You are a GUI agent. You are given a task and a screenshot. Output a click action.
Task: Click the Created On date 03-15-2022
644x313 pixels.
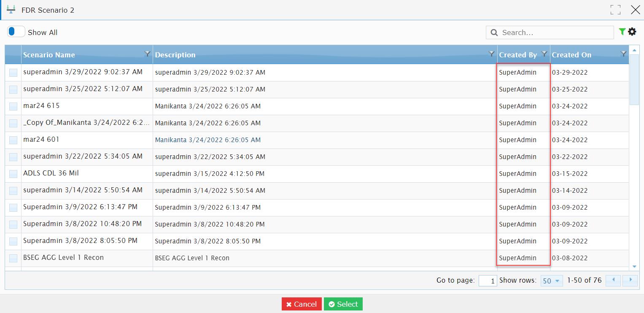pyautogui.click(x=570, y=173)
